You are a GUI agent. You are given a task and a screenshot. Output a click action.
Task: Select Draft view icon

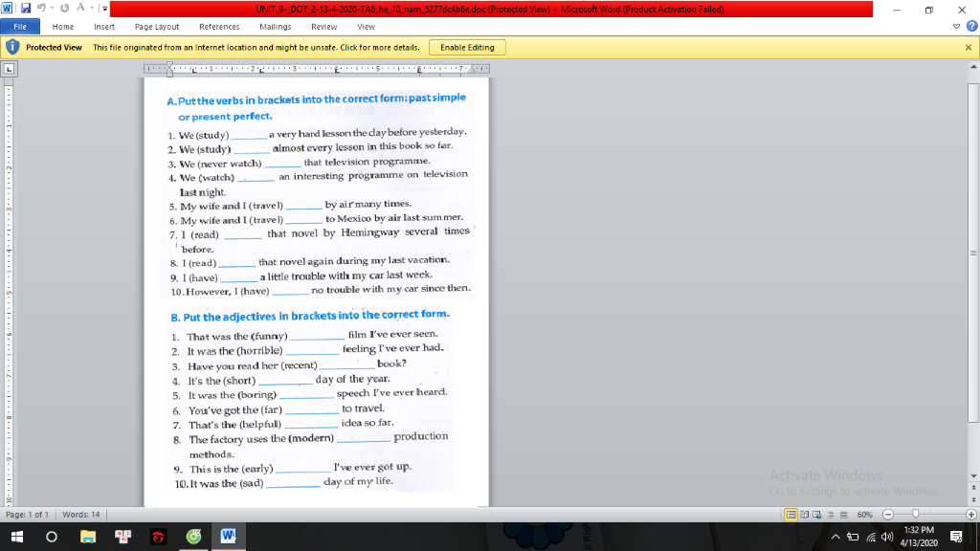click(x=844, y=515)
